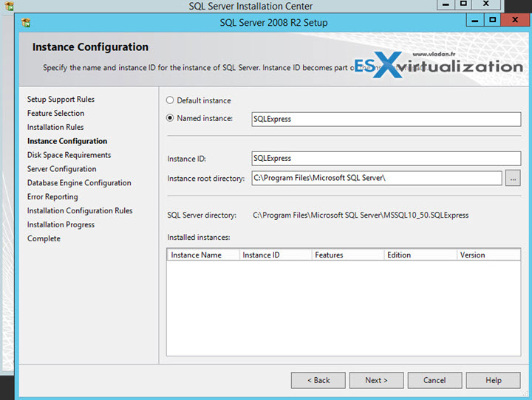This screenshot has width=532, height=400.
Task: Click the Instance ID column header
Action: pos(276,255)
